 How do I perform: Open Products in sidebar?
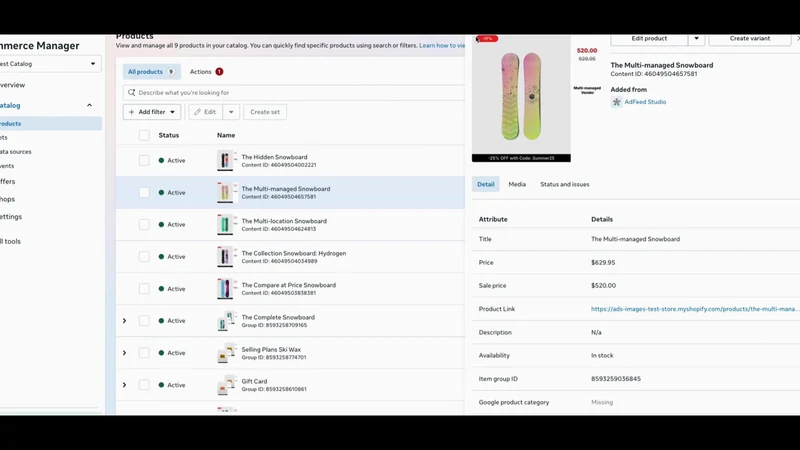[x=50, y=123]
